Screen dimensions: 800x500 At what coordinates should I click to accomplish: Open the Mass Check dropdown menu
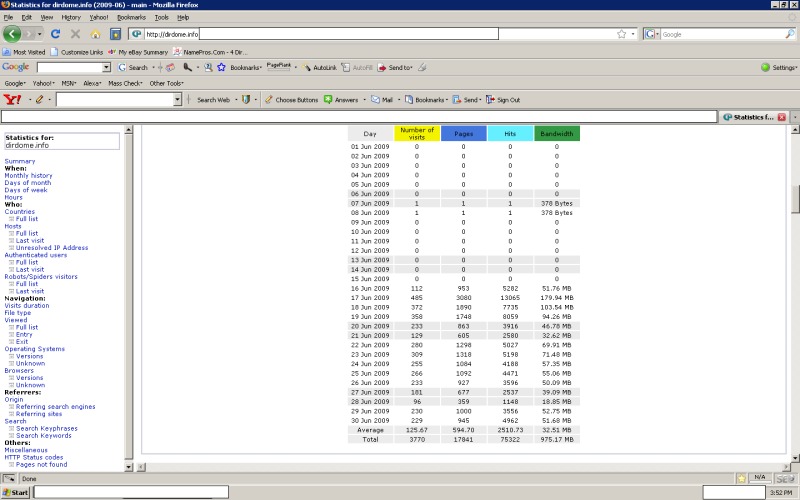(x=126, y=83)
